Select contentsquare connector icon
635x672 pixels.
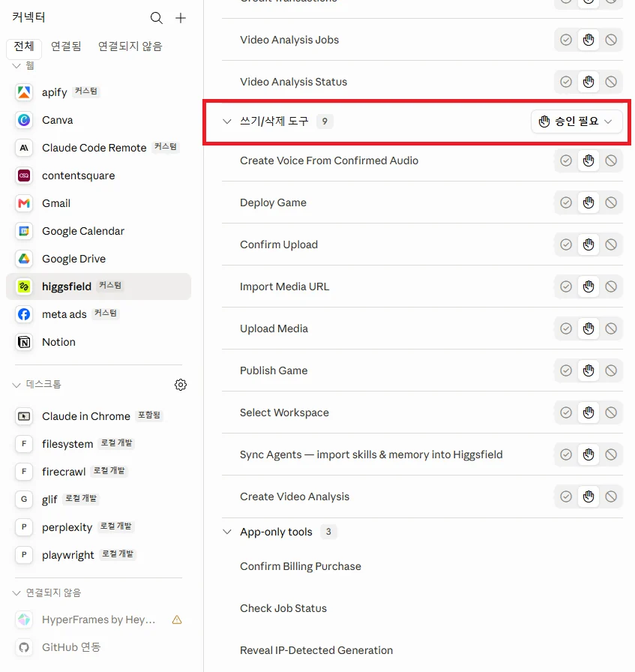(x=24, y=175)
